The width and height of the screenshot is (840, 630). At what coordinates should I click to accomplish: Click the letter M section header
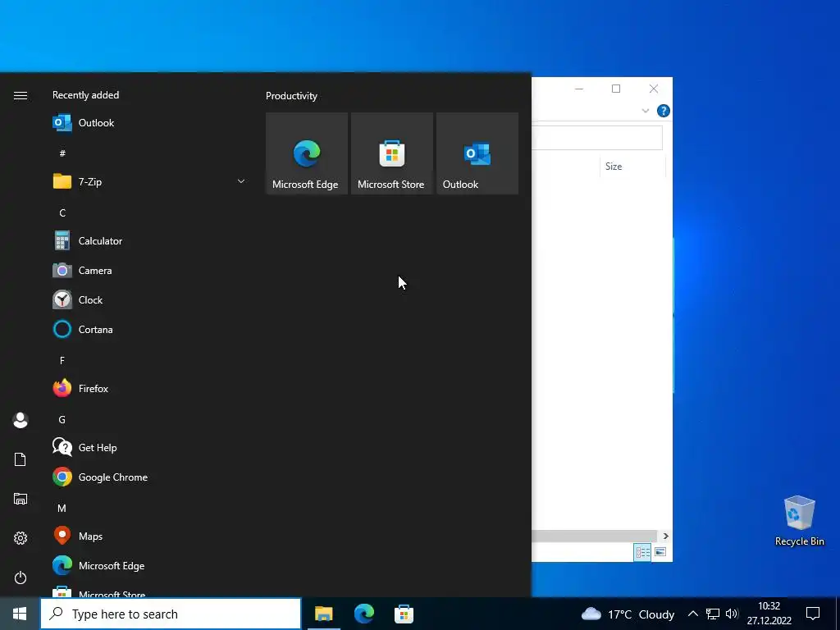click(62, 508)
